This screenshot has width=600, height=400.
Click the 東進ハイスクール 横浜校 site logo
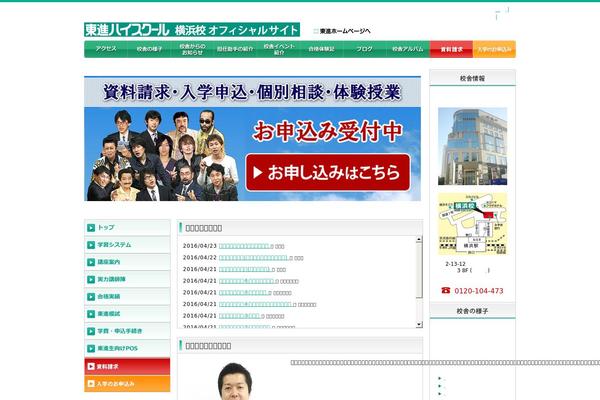click(192, 29)
